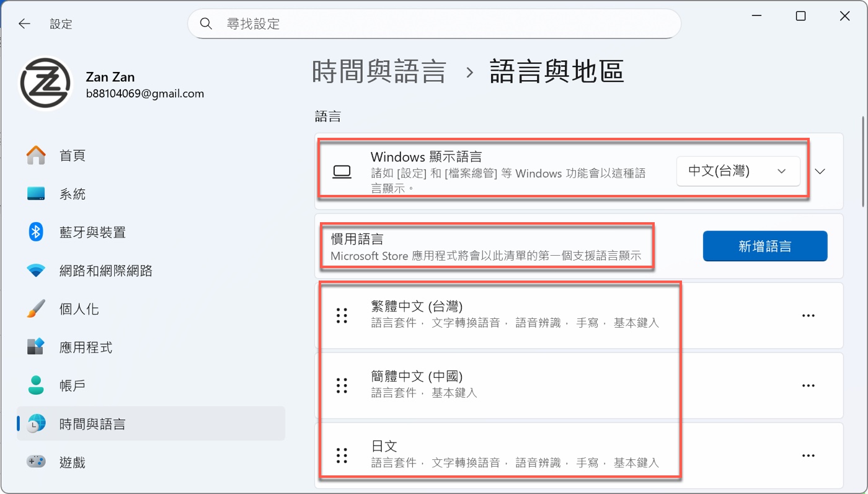Open the 中文(台灣) display language dropdown

coord(738,171)
